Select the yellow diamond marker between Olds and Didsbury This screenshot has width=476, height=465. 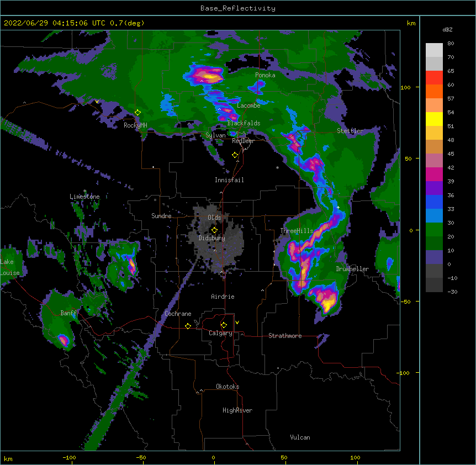[x=214, y=230]
